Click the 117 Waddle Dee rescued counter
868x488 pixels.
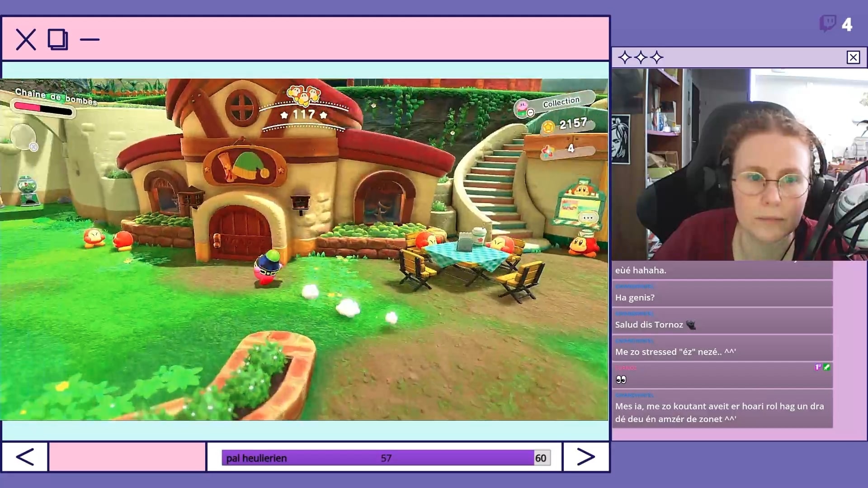pyautogui.click(x=304, y=115)
